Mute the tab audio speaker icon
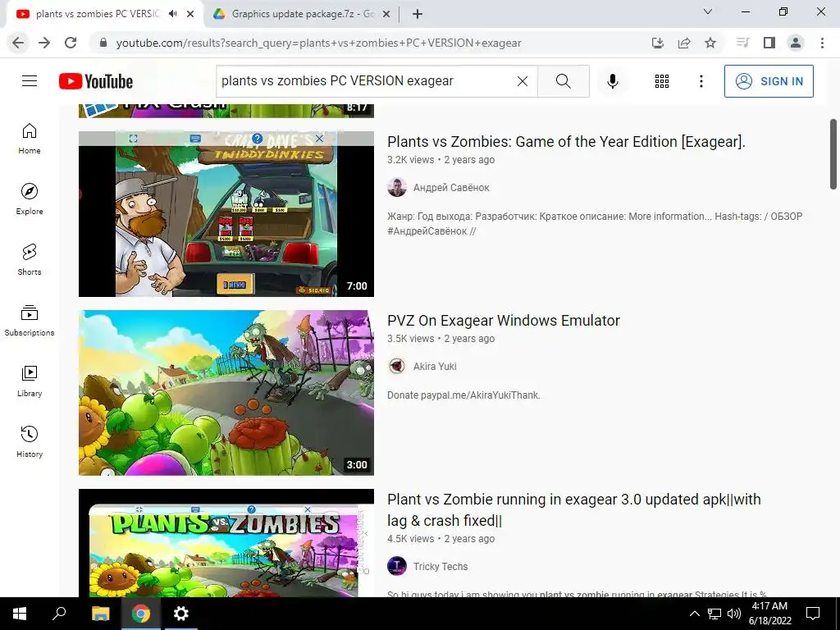 [x=172, y=14]
